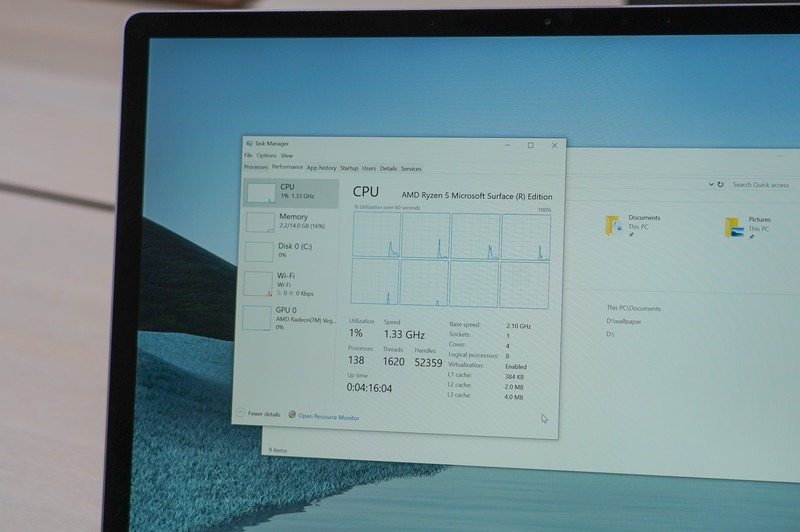Screen dimensions: 800x532
Task: Open the recent D:\ drive entry
Action: point(610,334)
